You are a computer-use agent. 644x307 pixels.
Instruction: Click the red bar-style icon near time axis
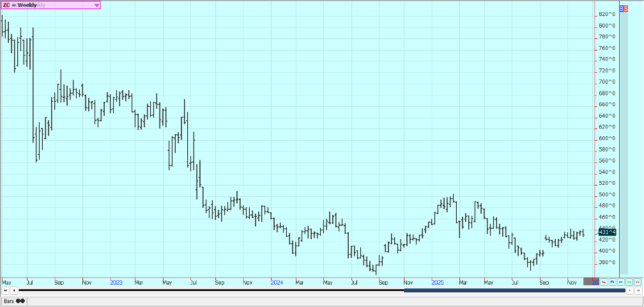point(604,281)
